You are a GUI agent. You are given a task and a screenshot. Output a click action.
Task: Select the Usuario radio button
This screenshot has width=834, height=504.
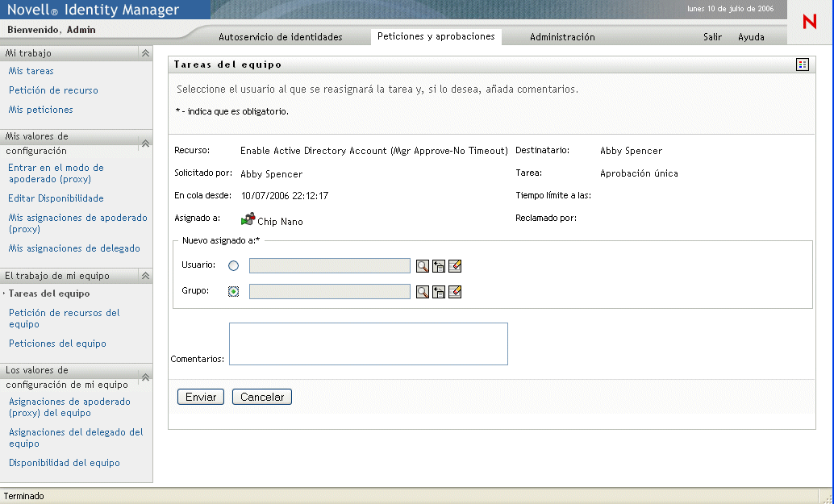click(x=233, y=266)
